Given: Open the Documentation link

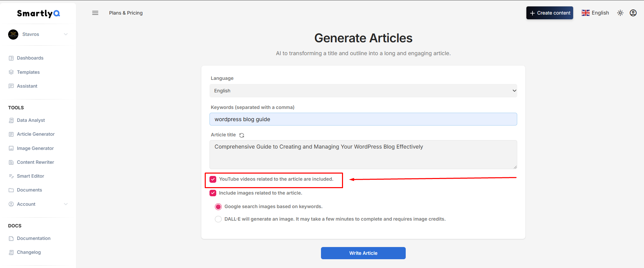Looking at the screenshot, I should tap(34, 238).
